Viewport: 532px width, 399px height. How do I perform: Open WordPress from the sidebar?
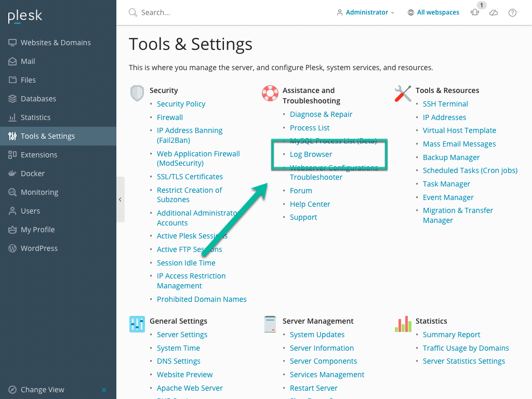[58, 248]
